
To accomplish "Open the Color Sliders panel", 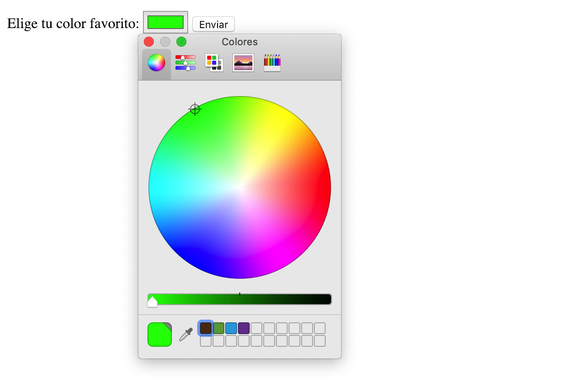I will [185, 63].
